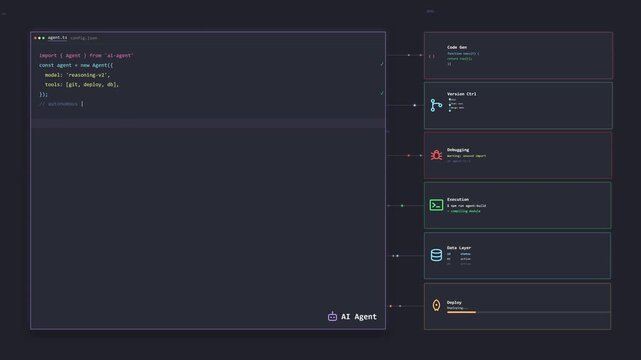641x360 pixels.
Task: Click the tools [git, deploy, db] line
Action: [82, 85]
